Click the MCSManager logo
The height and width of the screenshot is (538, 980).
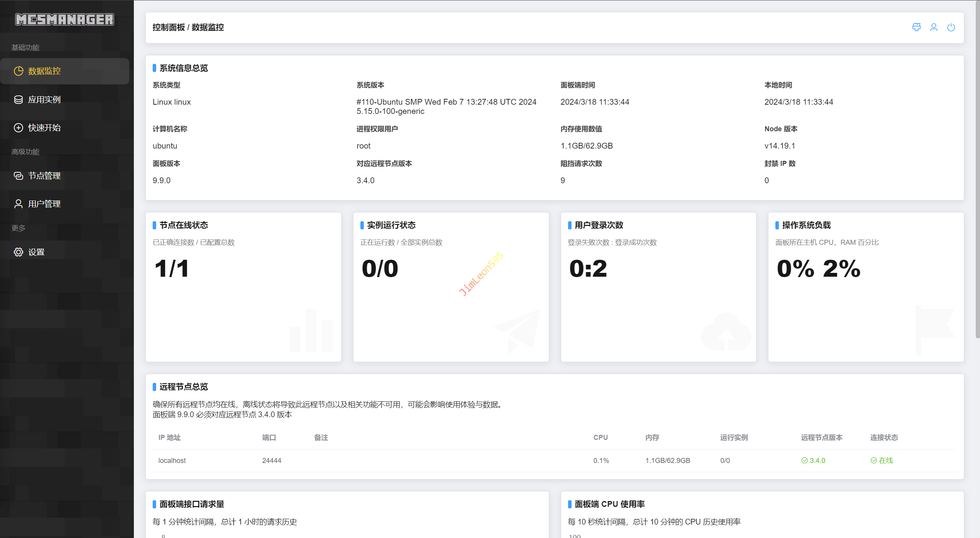coord(65,19)
